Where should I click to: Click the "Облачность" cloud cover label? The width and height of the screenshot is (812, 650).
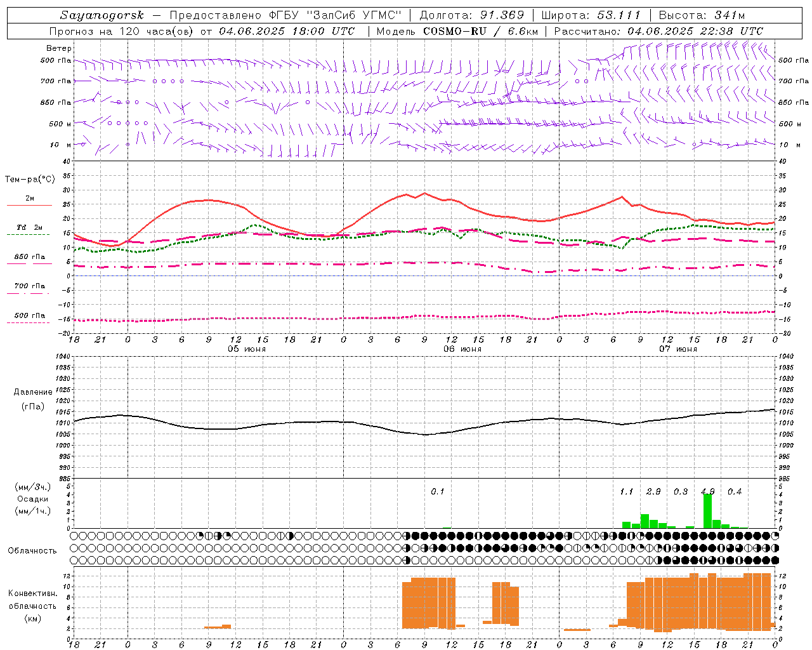click(32, 550)
